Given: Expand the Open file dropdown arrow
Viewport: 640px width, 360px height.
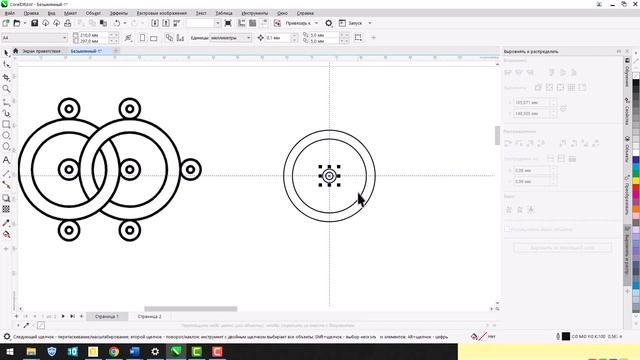Looking at the screenshot, I should pyautogui.click(x=25, y=23).
